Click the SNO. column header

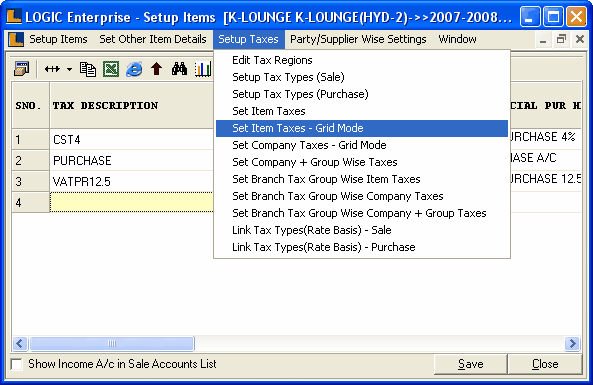pyautogui.click(x=31, y=106)
